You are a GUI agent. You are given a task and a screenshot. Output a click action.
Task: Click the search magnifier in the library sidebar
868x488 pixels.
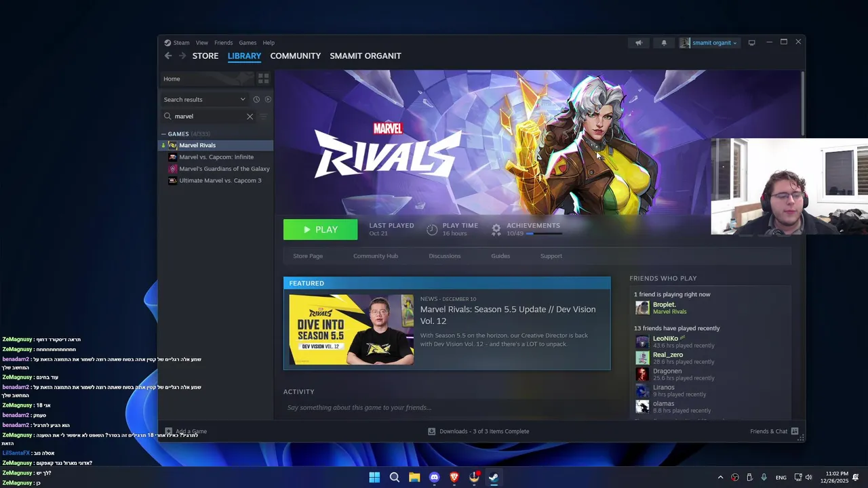tap(167, 117)
